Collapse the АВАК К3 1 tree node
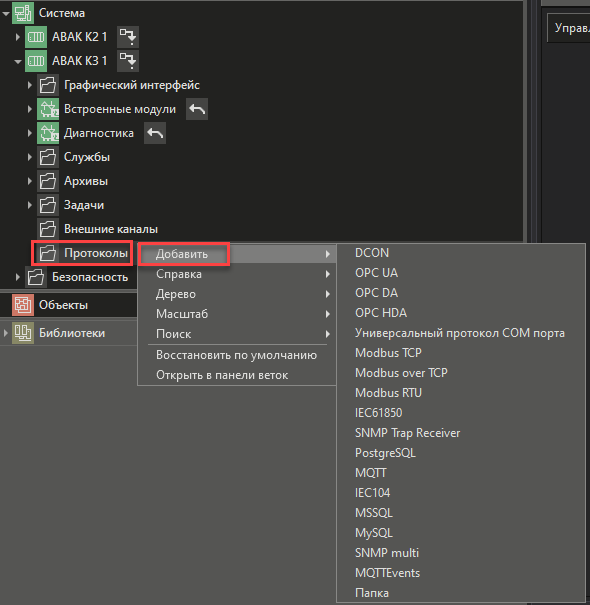The height and width of the screenshot is (605, 590). coord(18,61)
